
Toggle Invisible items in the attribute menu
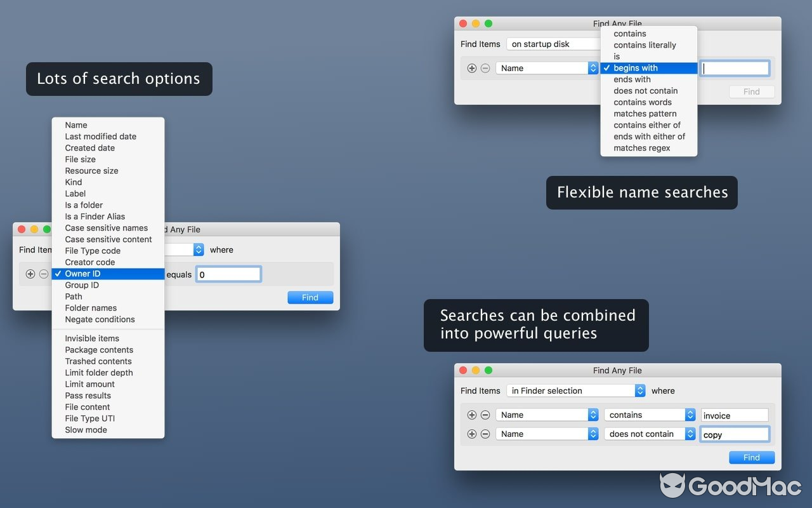[91, 338]
